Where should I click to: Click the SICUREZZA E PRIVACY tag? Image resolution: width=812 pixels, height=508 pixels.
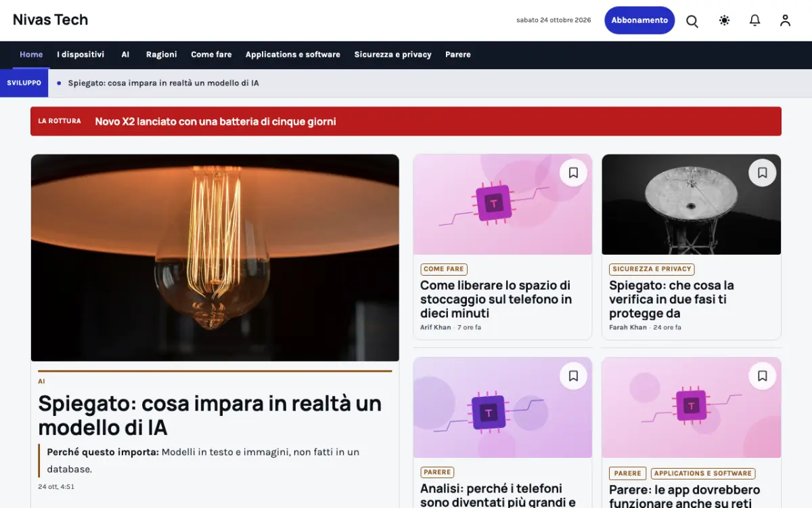(652, 269)
